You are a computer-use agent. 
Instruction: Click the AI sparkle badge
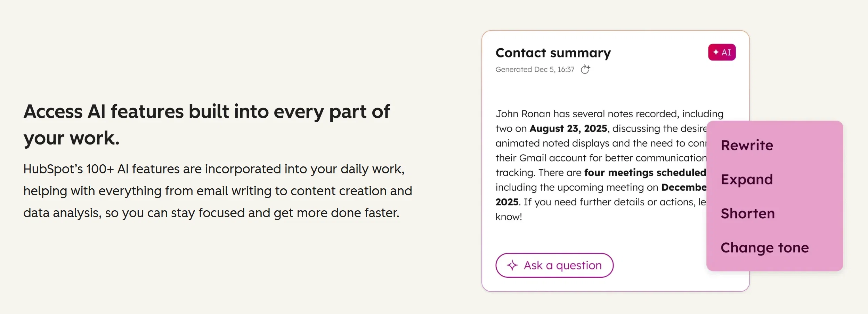click(x=722, y=52)
